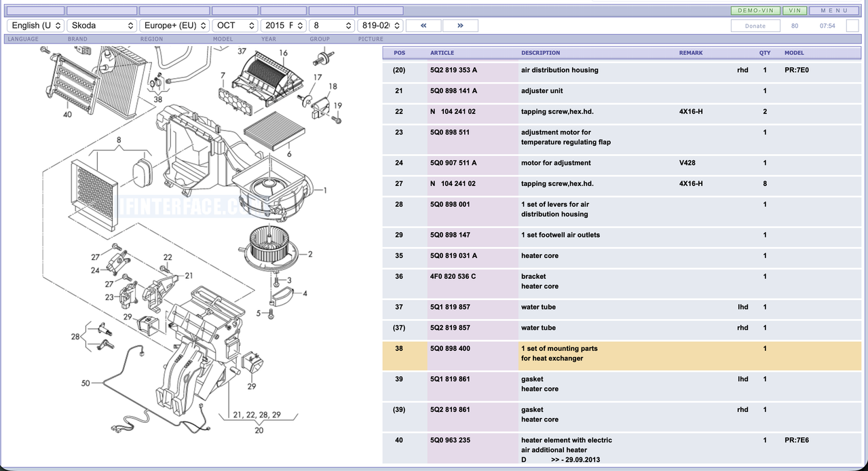Screen dimensions: 868x471
Task: Open the Region dropdown showing Europe+ (EU)
Action: (x=174, y=26)
